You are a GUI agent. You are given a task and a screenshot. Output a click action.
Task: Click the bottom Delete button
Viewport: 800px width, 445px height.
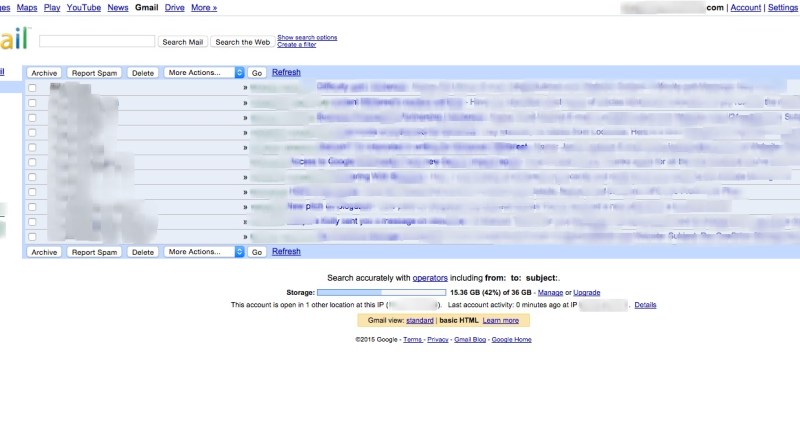pyautogui.click(x=143, y=252)
